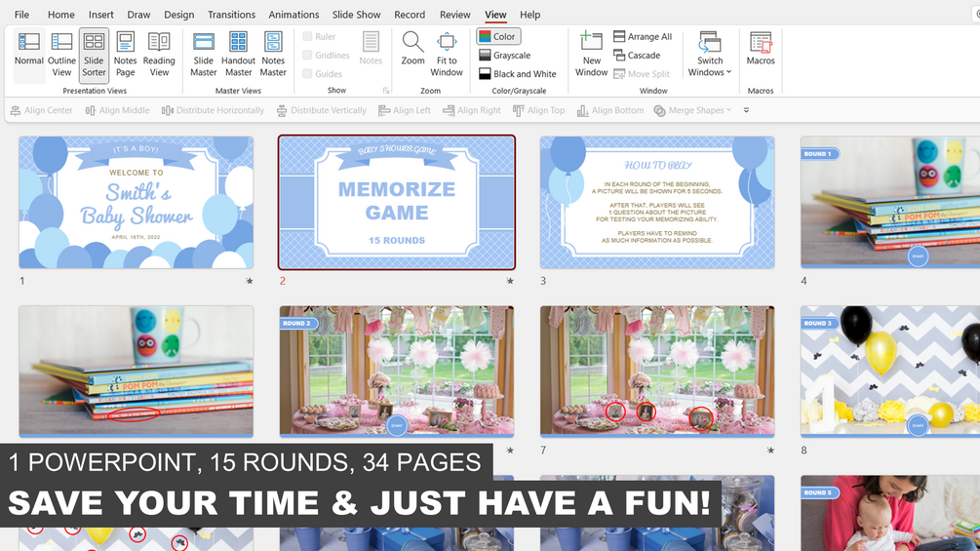Click Align Center
Image resolution: width=980 pixels, height=551 pixels.
pyautogui.click(x=41, y=110)
